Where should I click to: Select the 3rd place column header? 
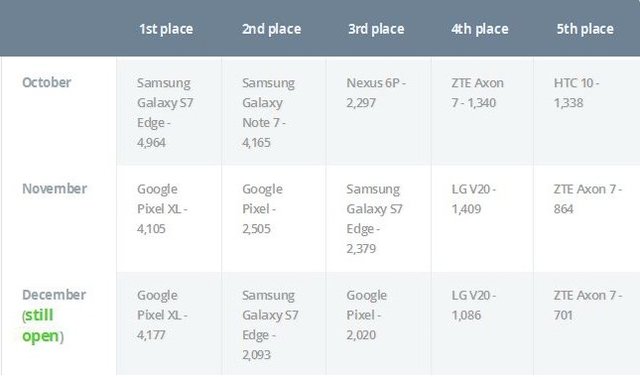tap(376, 29)
